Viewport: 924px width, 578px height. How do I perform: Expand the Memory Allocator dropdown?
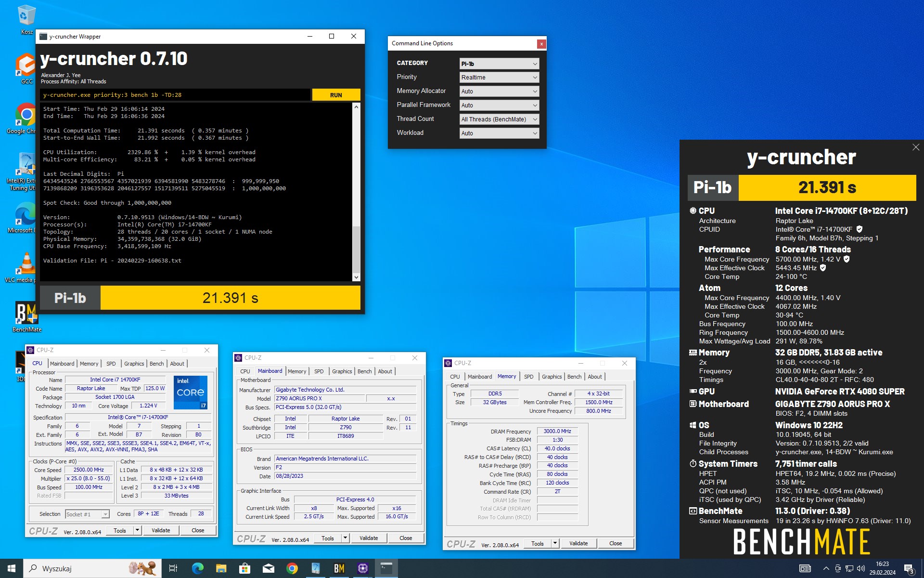[x=499, y=92]
